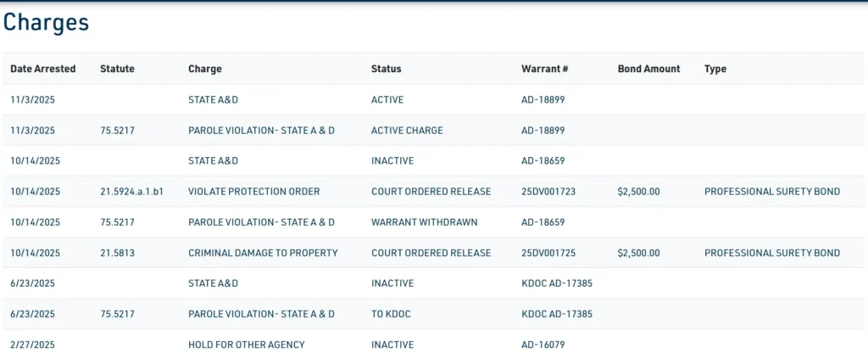Click the HOLD FOR OTHER AGENCY charge
Viewport: 868px width, 358px height.
pyautogui.click(x=246, y=344)
